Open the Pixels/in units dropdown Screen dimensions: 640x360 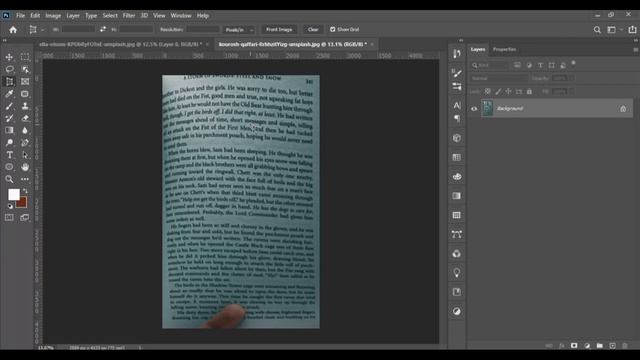click(x=239, y=30)
